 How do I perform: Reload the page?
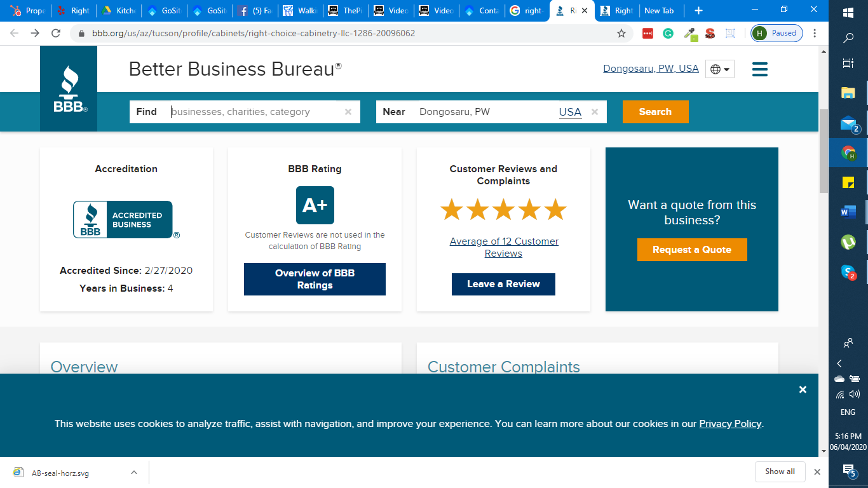pyautogui.click(x=56, y=33)
